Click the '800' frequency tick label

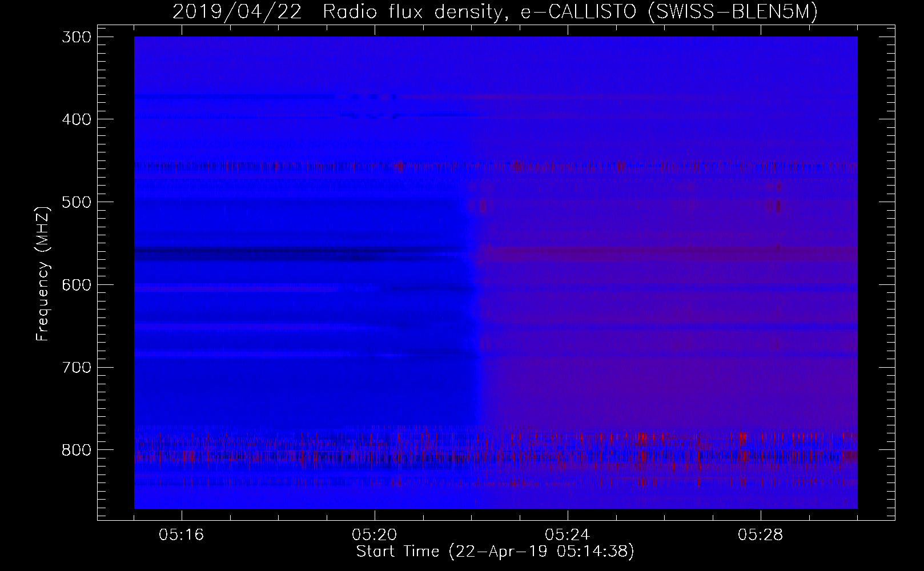point(75,450)
